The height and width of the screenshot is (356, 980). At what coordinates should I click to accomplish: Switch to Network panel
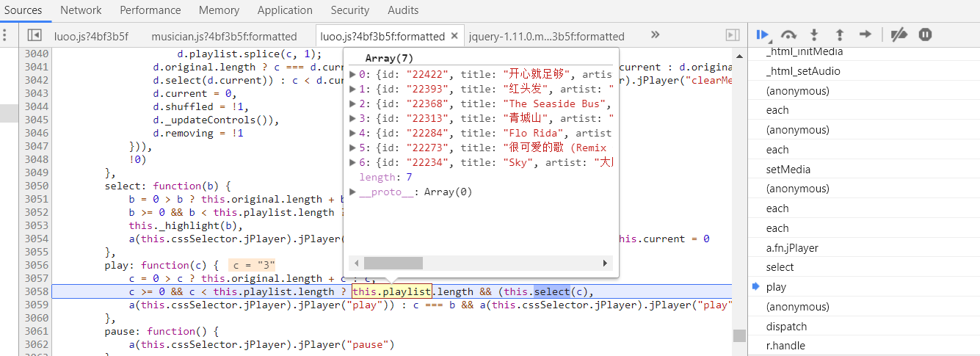81,10
